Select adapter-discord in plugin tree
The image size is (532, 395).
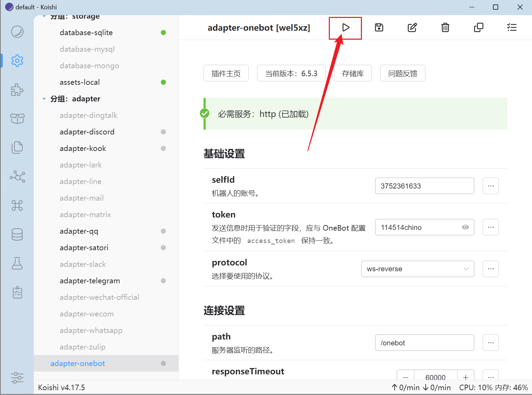point(106,132)
